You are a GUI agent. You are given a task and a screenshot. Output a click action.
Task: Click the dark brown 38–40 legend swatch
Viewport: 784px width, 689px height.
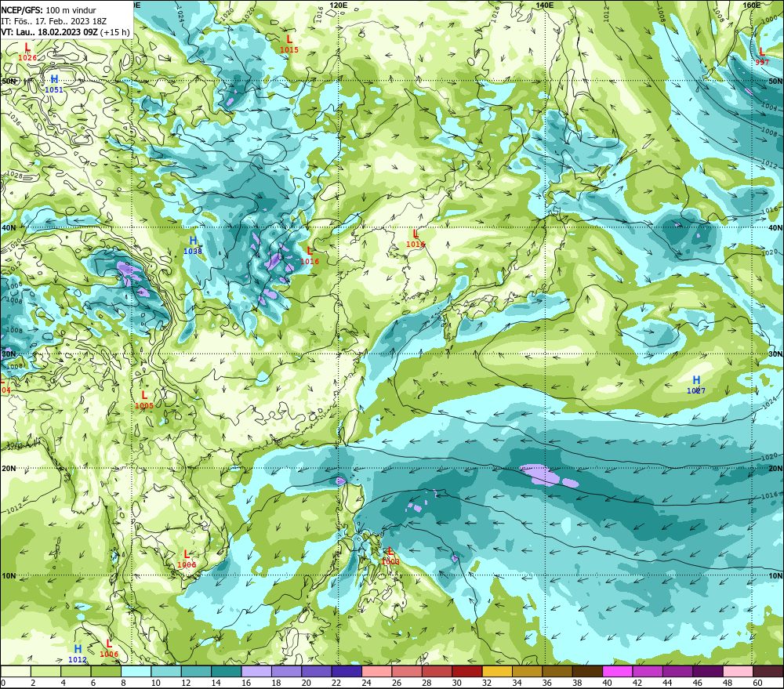587,671
